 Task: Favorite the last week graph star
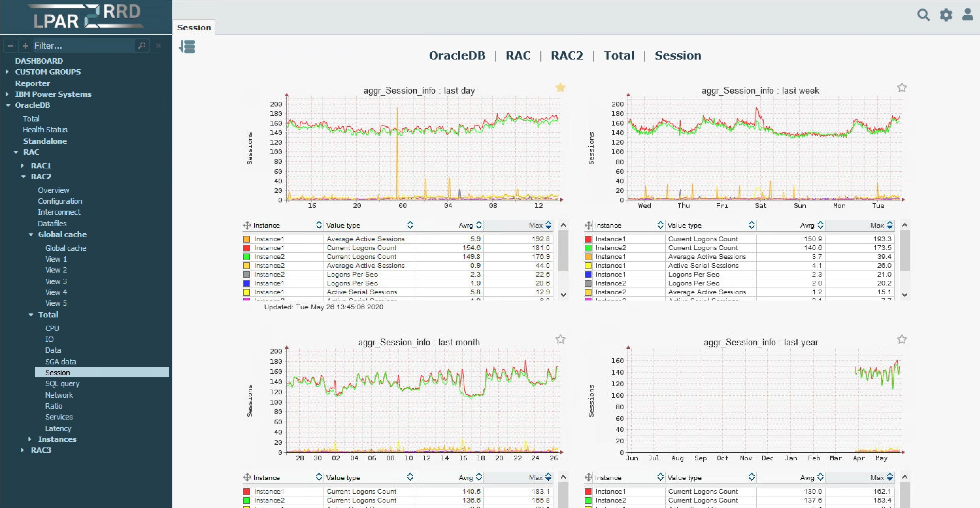902,87
